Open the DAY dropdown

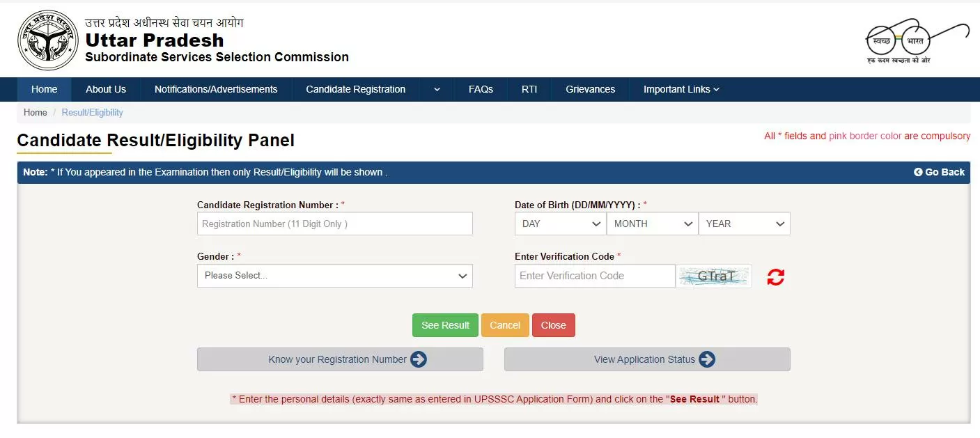point(561,224)
